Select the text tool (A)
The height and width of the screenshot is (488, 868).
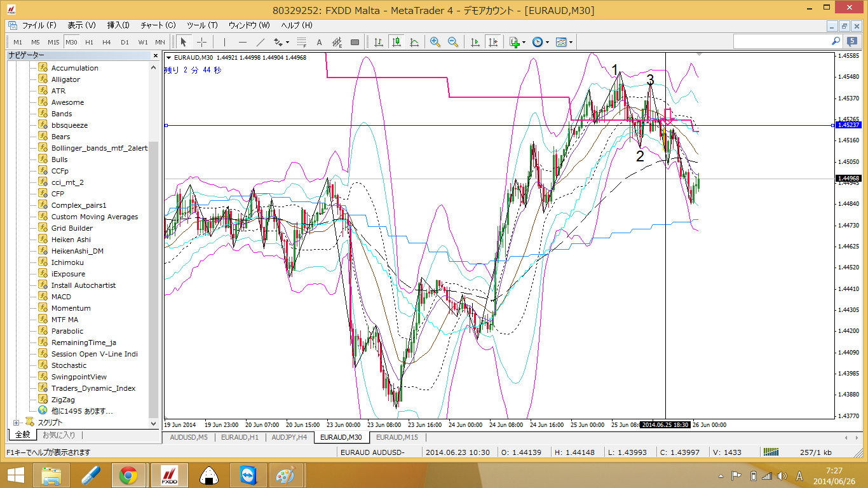pyautogui.click(x=319, y=42)
